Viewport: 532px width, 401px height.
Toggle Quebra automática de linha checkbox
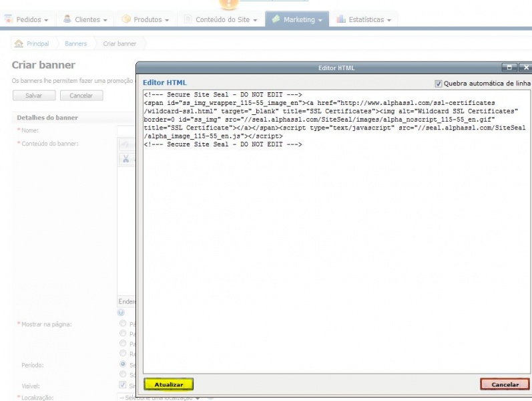point(439,84)
